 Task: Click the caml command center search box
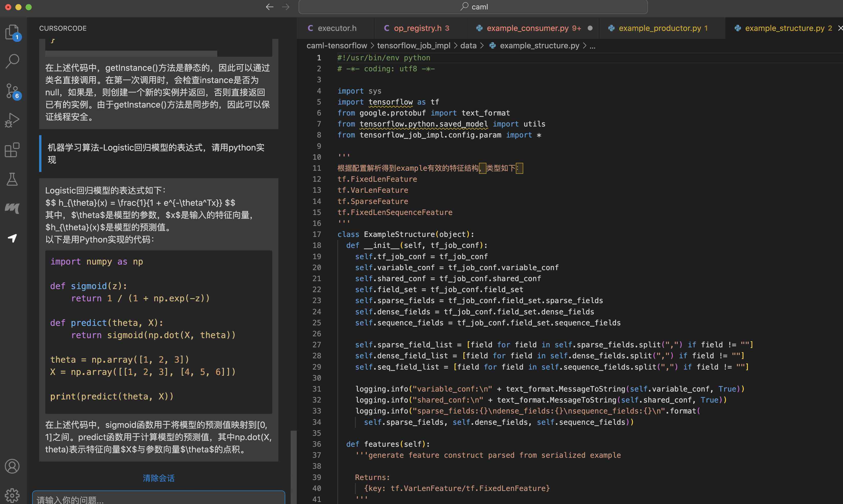473,7
